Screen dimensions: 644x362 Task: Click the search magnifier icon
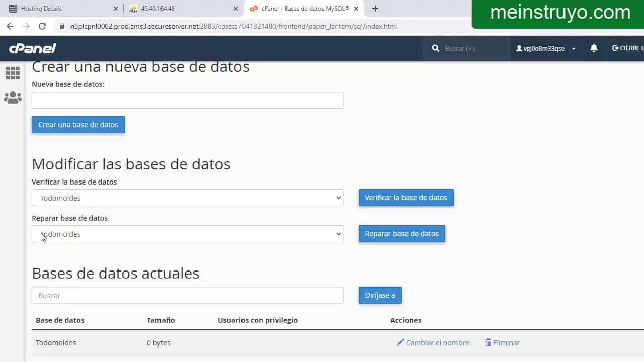[x=436, y=48]
